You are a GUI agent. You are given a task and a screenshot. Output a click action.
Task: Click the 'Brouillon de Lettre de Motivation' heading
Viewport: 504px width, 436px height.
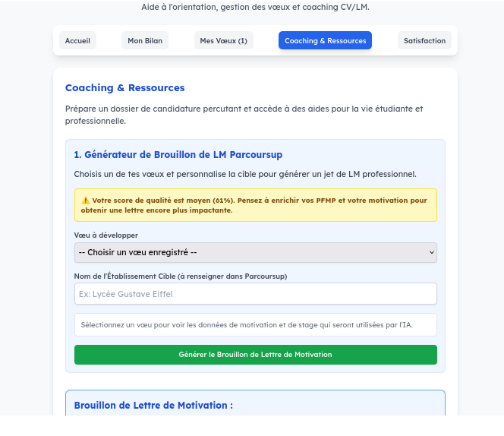(153, 406)
